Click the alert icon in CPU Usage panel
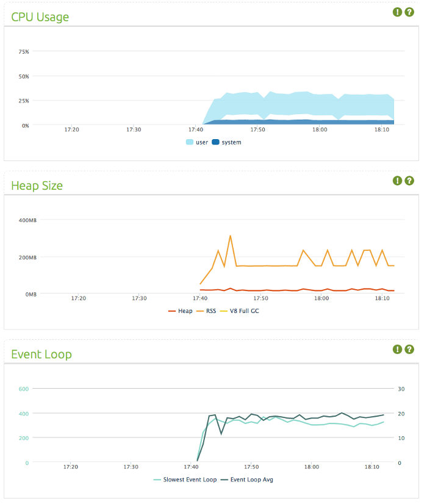The height and width of the screenshot is (504, 427). (x=397, y=12)
